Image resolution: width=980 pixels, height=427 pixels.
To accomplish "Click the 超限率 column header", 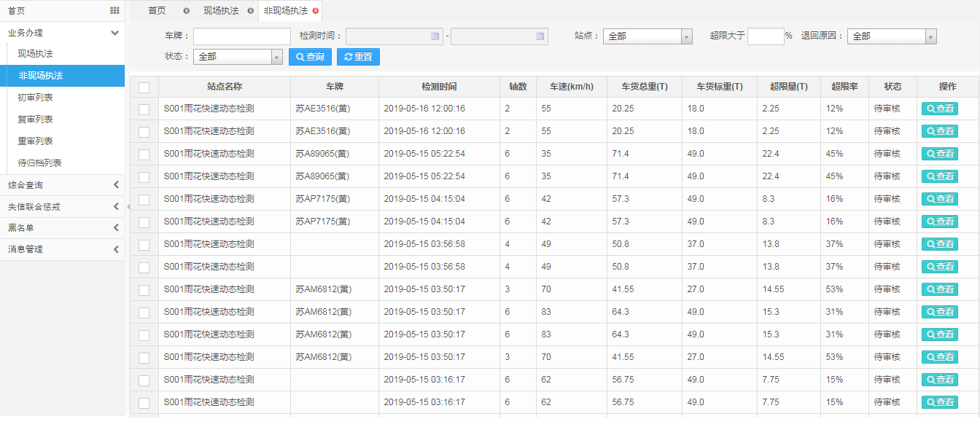I will click(x=844, y=87).
